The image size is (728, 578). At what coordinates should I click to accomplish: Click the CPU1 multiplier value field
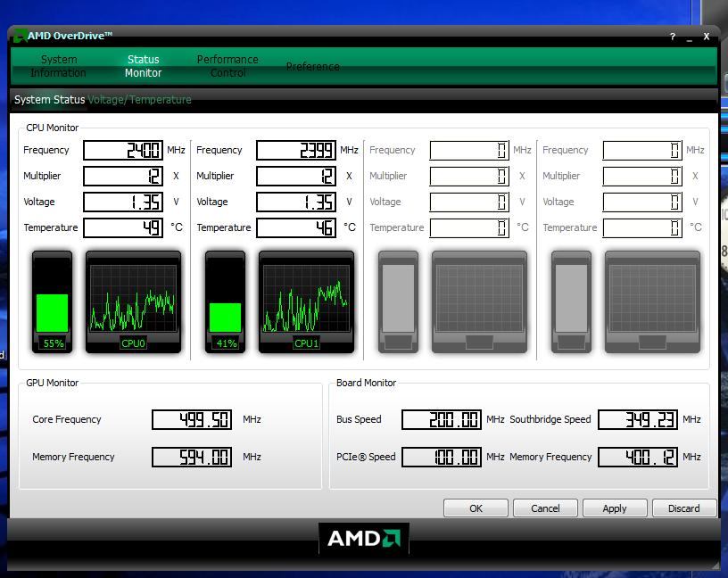(296, 176)
